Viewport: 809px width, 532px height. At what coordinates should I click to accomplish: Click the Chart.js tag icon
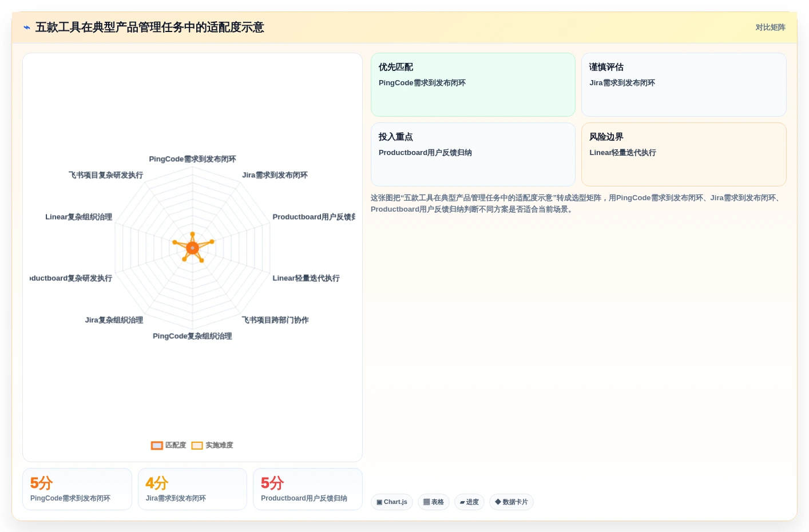pyautogui.click(x=379, y=502)
